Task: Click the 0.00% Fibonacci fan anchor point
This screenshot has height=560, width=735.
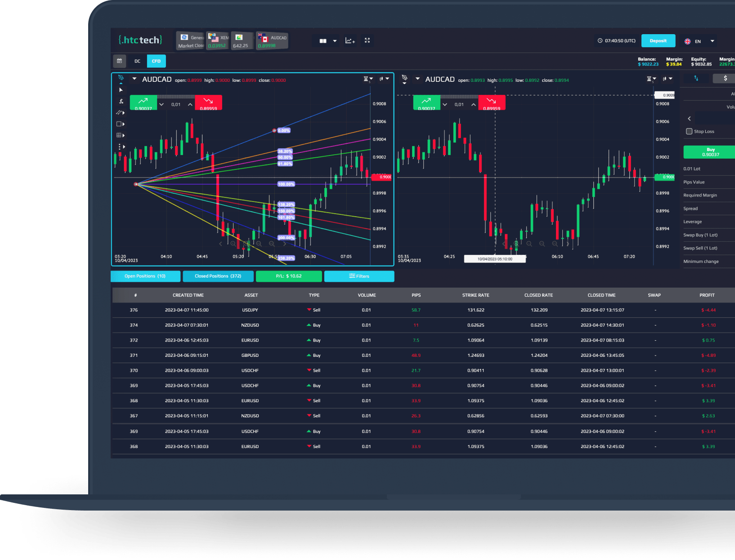Action: 274,131
